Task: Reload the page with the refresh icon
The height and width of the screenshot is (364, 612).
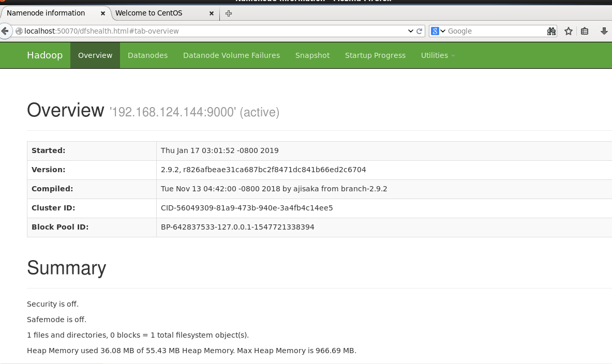Action: point(420,31)
